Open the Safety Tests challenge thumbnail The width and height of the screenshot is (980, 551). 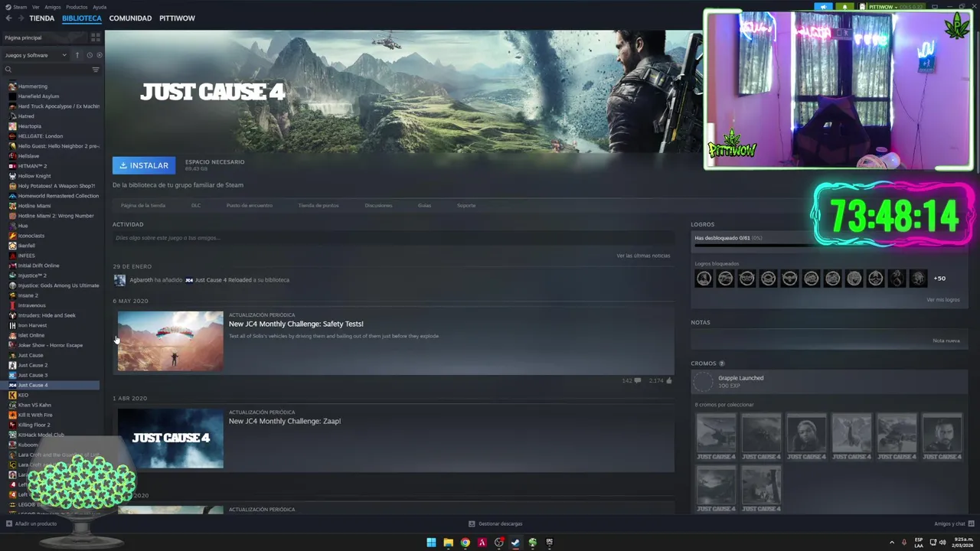click(171, 341)
